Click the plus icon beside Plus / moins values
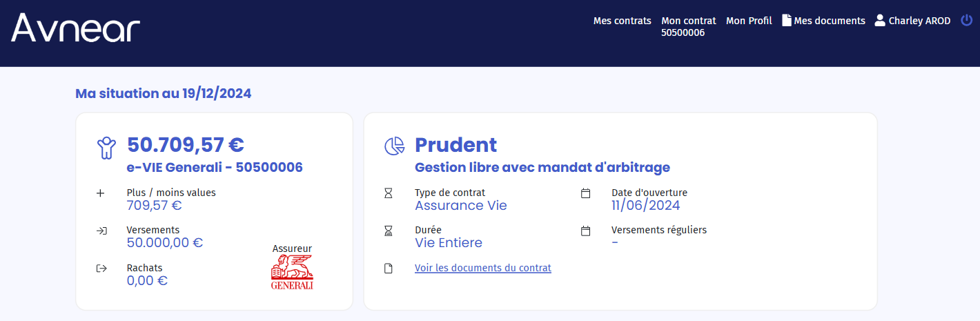The height and width of the screenshot is (321, 980). [101, 193]
